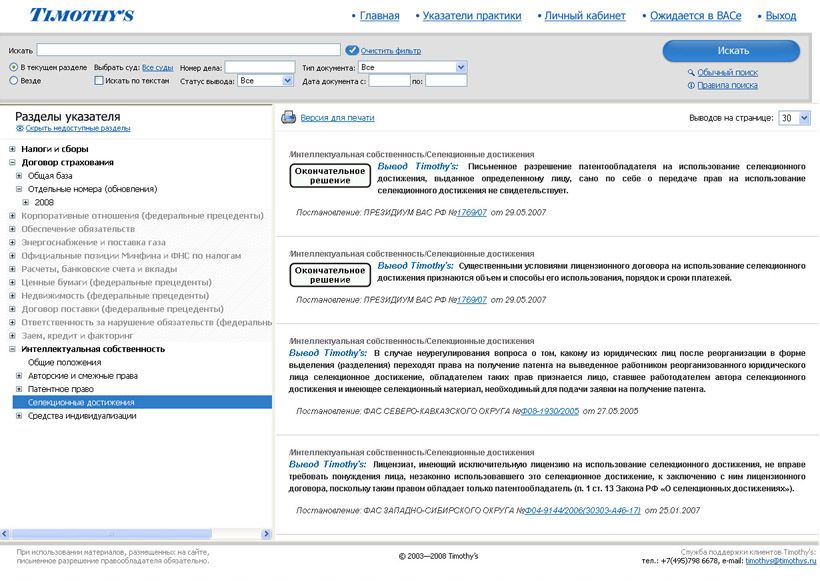Collapse the 'Договор страхования' section
Image resolution: width=820 pixels, height=581 pixels.
(x=13, y=162)
